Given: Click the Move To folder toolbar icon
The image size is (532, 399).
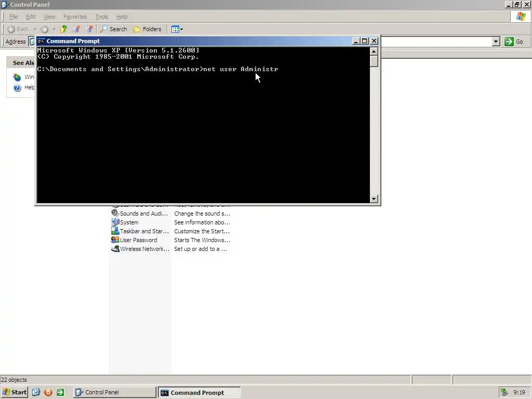Looking at the screenshot, I should 76,29.
